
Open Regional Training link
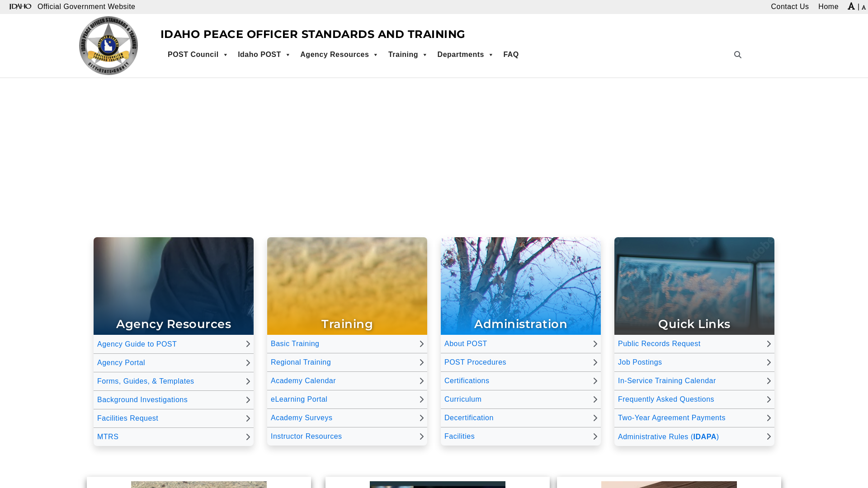coord(301,362)
